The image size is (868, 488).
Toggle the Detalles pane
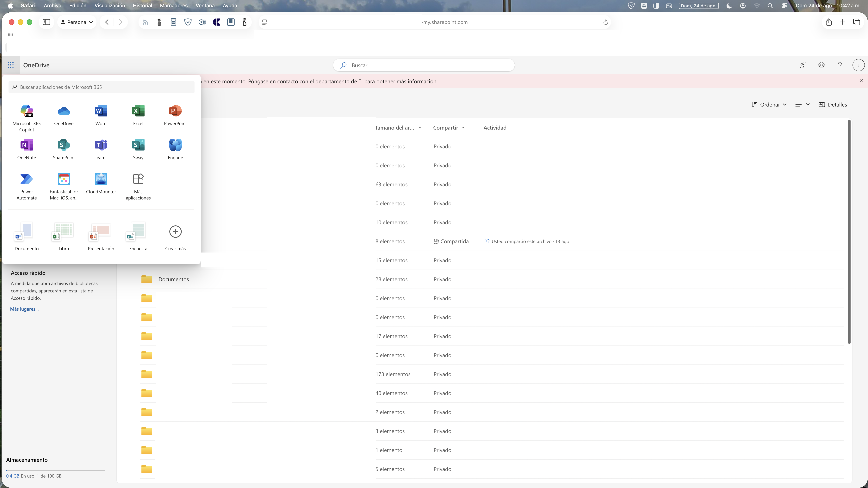833,104
